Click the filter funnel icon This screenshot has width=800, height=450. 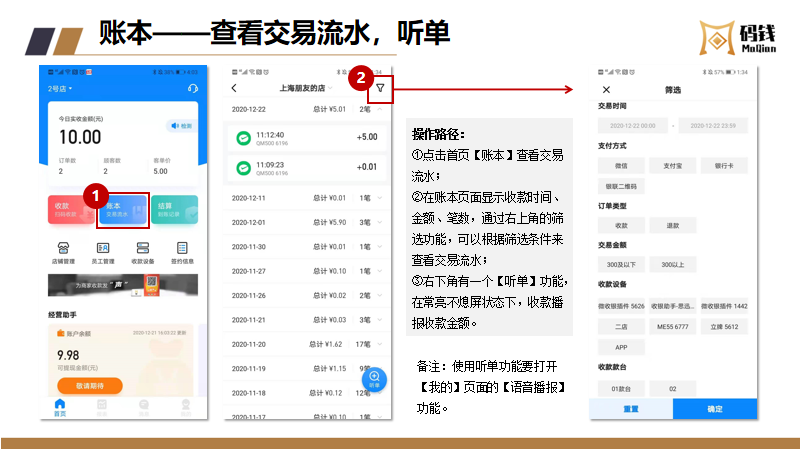[380, 89]
